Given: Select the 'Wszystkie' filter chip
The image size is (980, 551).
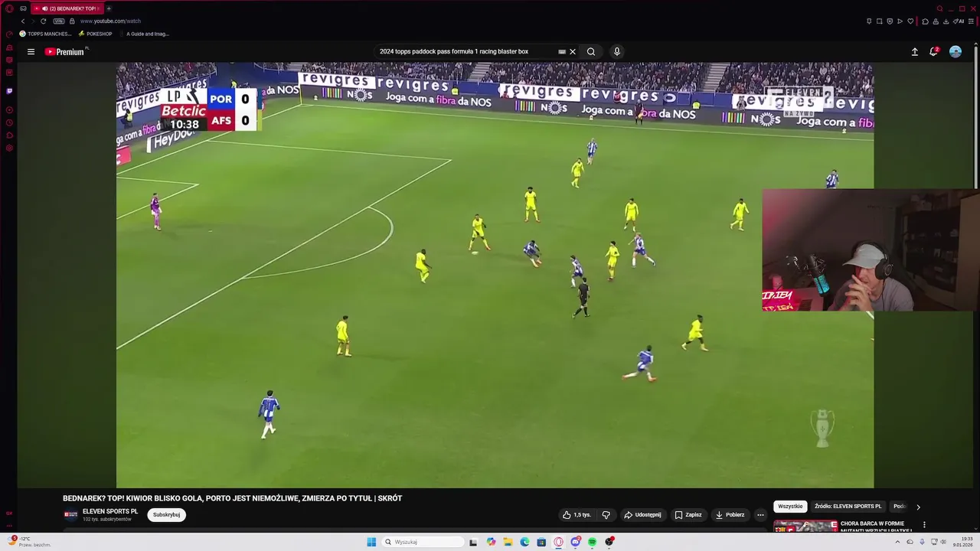Looking at the screenshot, I should (x=790, y=507).
